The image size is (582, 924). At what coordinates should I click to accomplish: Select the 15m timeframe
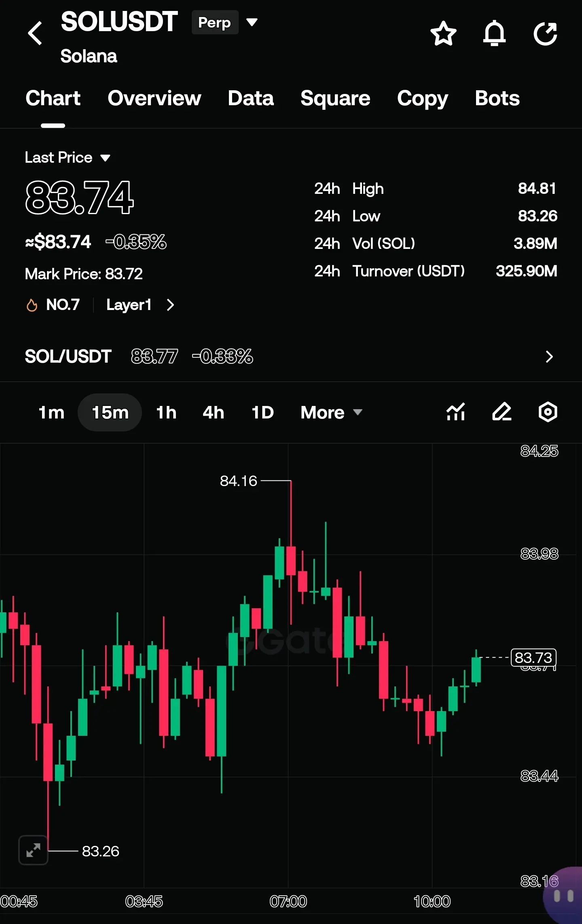pos(110,412)
